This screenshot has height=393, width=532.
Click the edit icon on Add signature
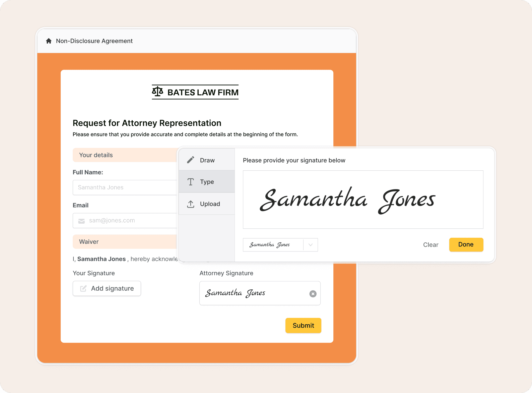(x=83, y=288)
